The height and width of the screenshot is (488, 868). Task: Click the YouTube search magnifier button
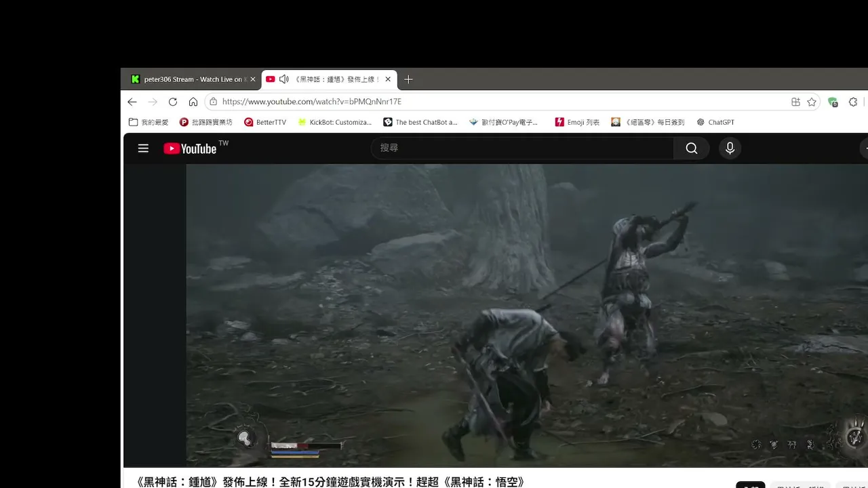[x=692, y=148]
